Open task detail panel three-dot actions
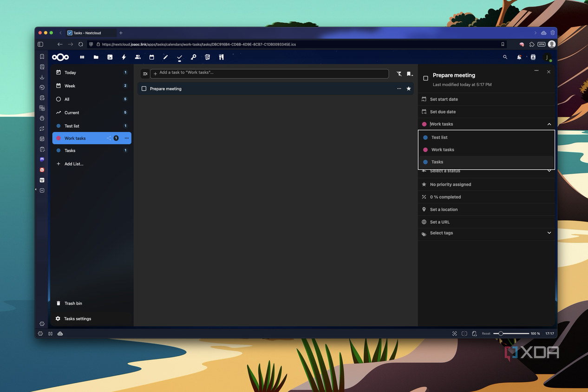The width and height of the screenshot is (588, 392). pos(536,71)
